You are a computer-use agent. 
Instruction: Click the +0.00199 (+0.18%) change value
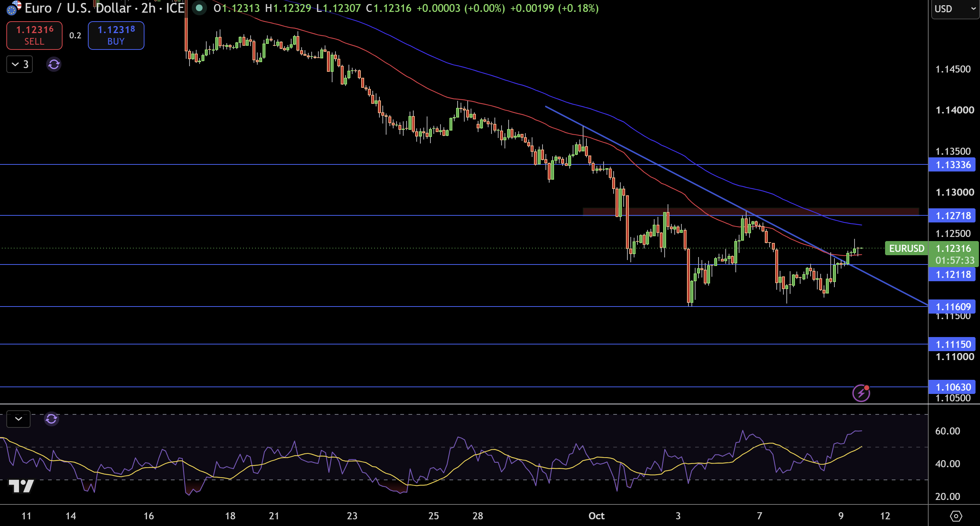pyautogui.click(x=554, y=8)
